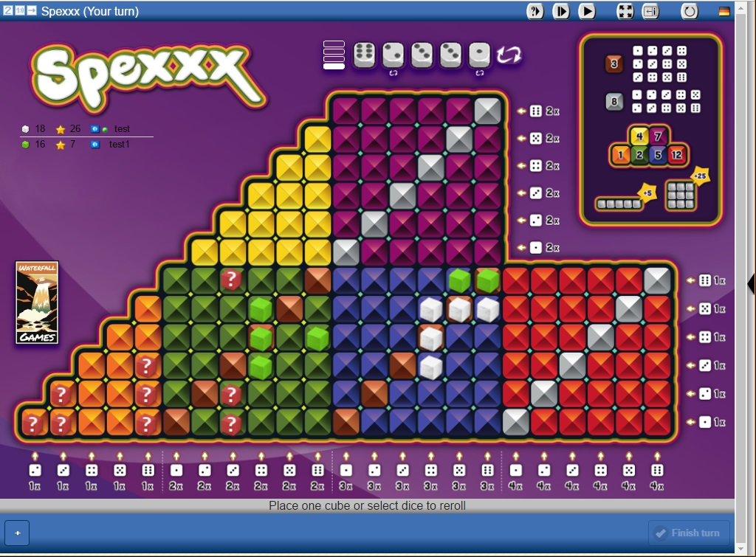756x557 pixels.
Task: Click the scrollbar up arrow
Action: [x=740, y=7]
